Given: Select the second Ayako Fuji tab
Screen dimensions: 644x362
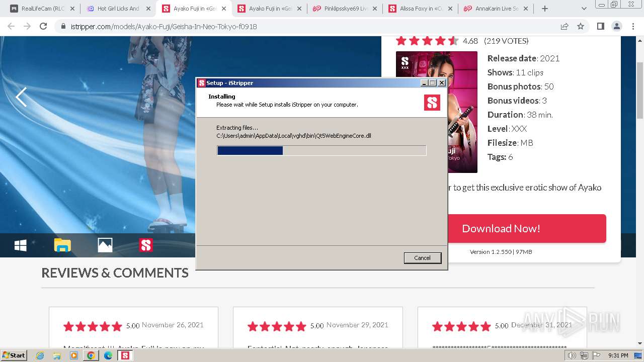Looking at the screenshot, I should (x=270, y=9).
